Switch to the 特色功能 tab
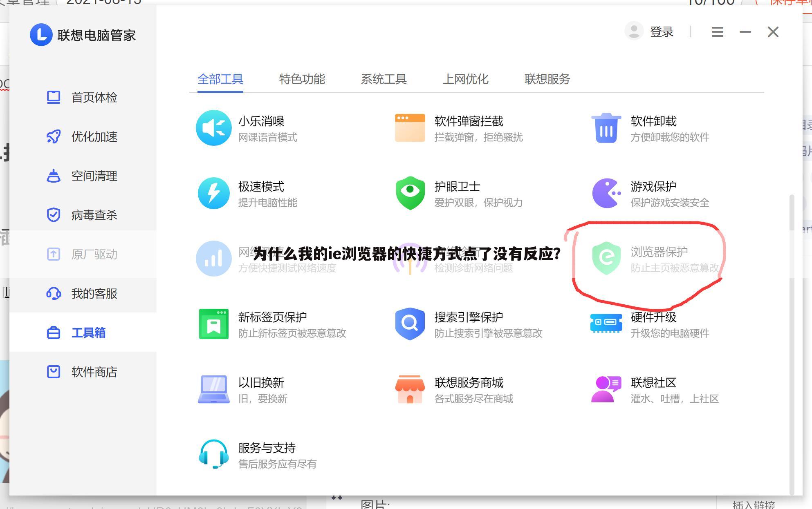 coord(302,79)
